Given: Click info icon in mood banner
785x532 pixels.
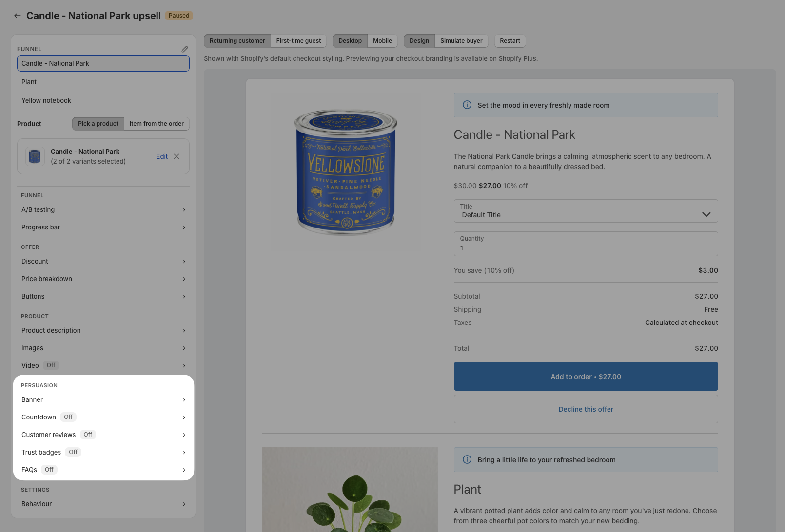Looking at the screenshot, I should coord(467,105).
